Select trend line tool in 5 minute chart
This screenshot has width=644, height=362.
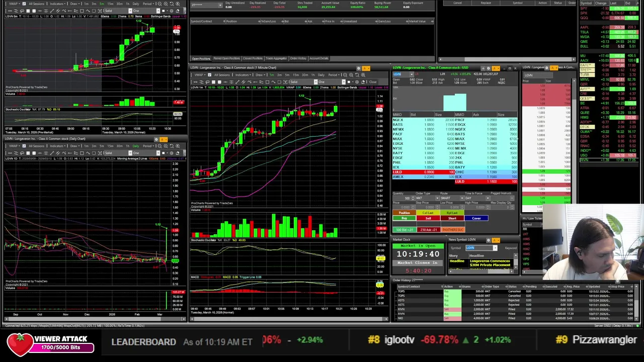(x=52, y=11)
